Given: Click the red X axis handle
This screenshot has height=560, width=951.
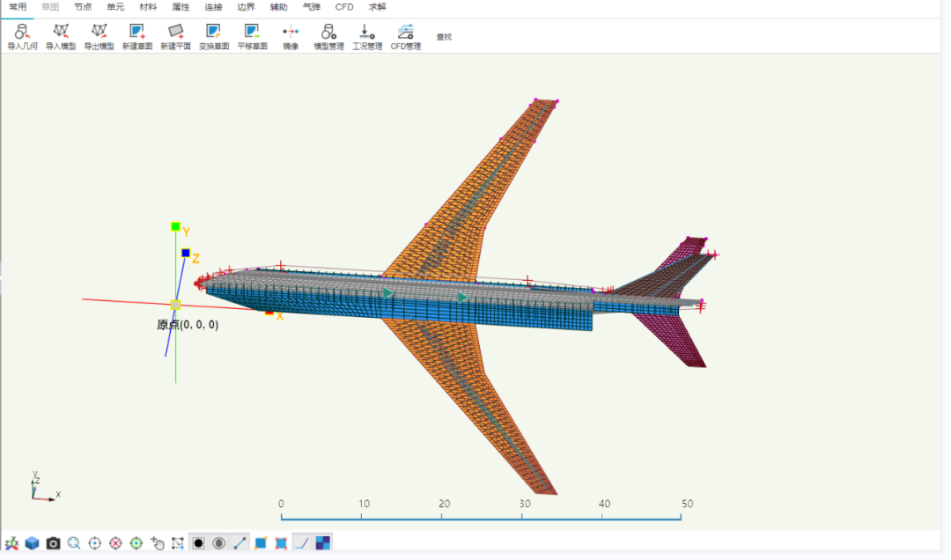Looking at the screenshot, I should [269, 313].
